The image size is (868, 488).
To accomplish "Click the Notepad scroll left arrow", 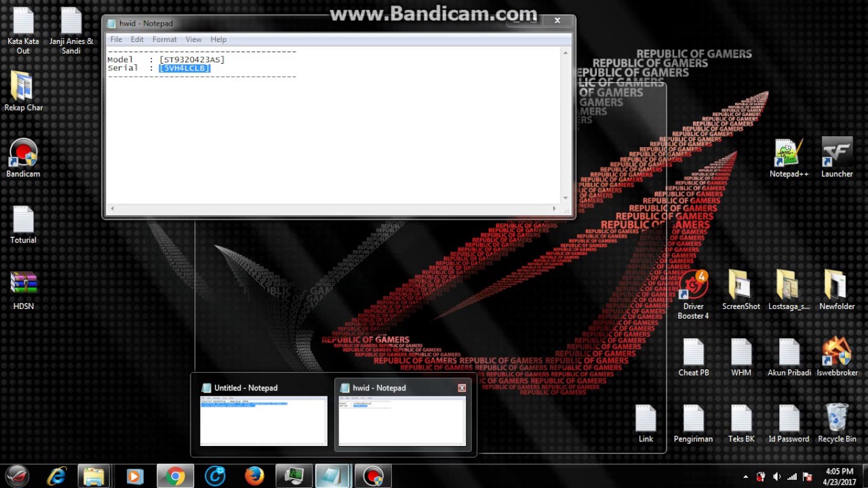I will (111, 209).
